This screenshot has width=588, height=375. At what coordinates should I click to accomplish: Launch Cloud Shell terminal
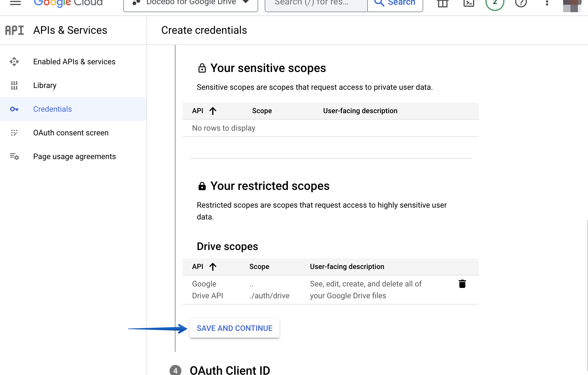coord(469,3)
